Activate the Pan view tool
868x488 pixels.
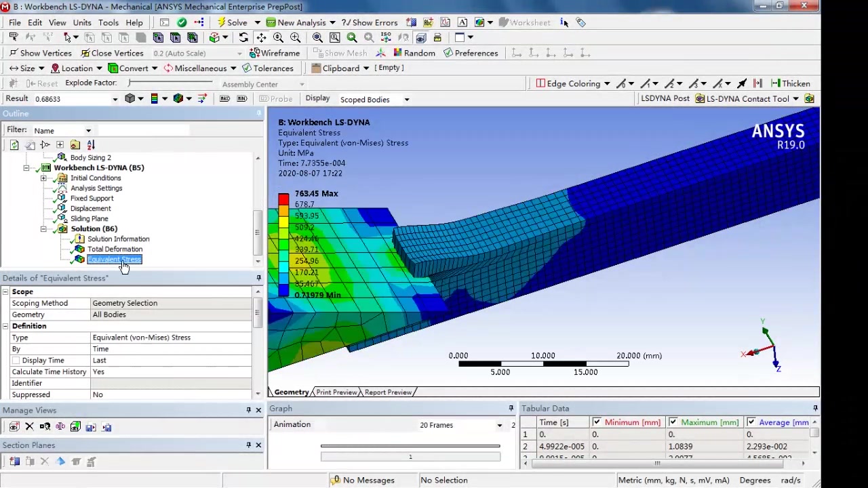coord(261,38)
